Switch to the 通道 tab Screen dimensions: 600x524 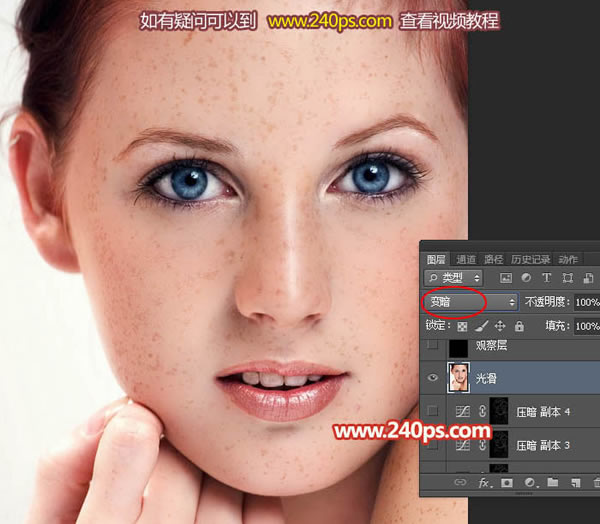pyautogui.click(x=465, y=259)
